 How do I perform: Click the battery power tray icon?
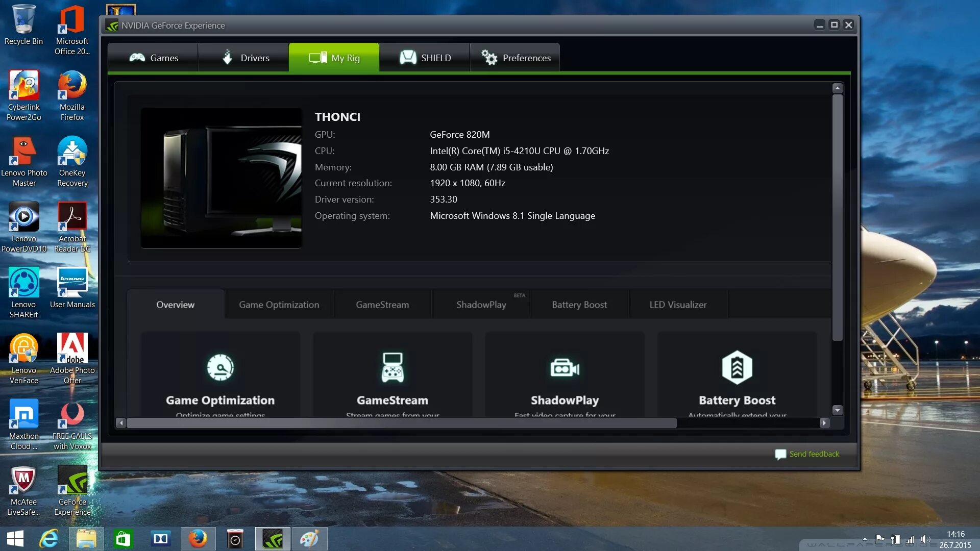(x=895, y=539)
